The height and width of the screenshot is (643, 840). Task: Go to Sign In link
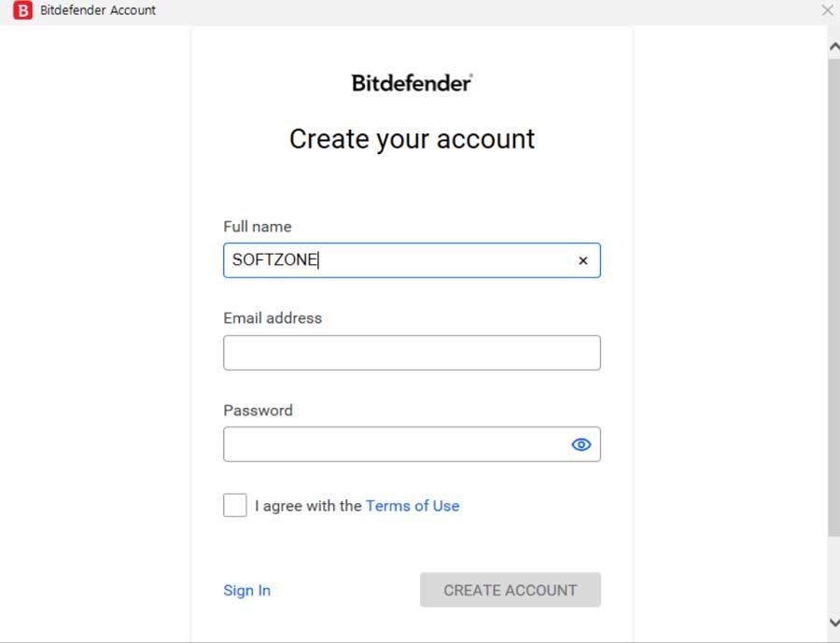[x=246, y=590]
